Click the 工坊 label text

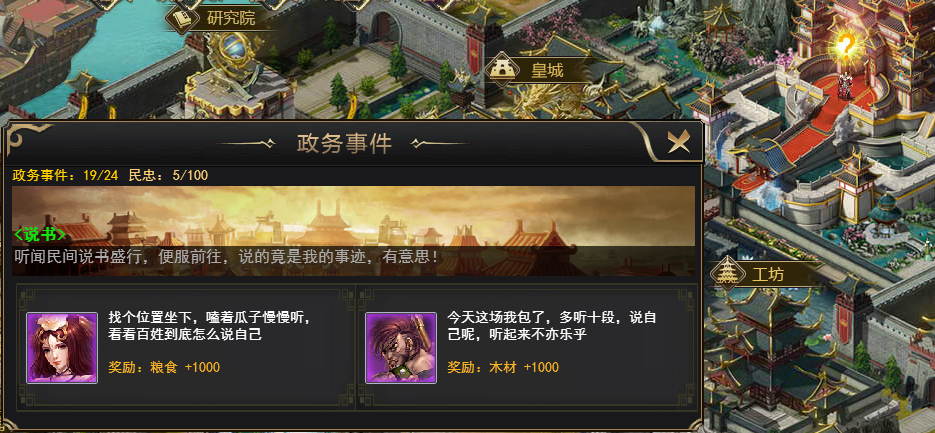(768, 274)
